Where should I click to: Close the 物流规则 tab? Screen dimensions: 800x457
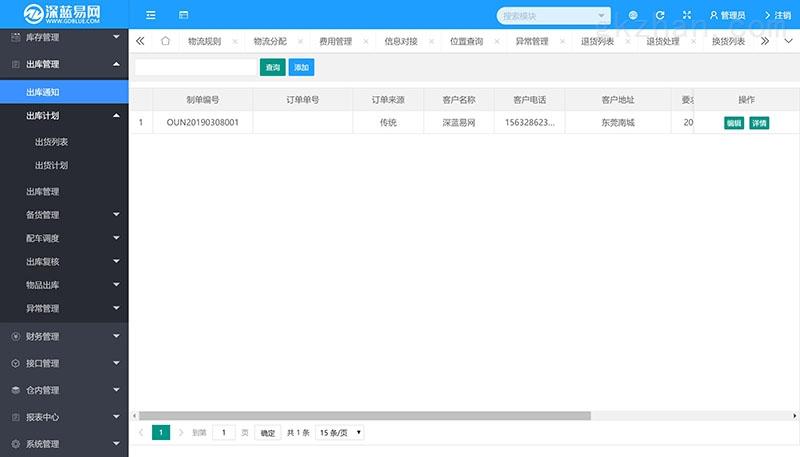pos(235,41)
